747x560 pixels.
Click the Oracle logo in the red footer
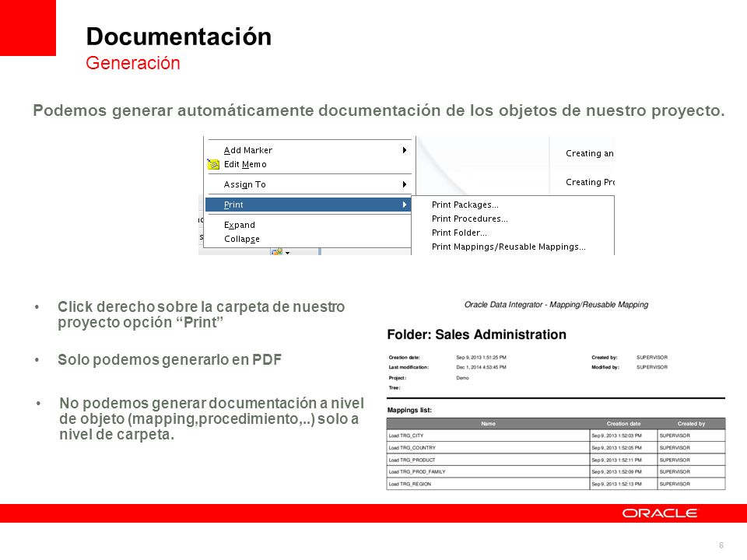[660, 513]
